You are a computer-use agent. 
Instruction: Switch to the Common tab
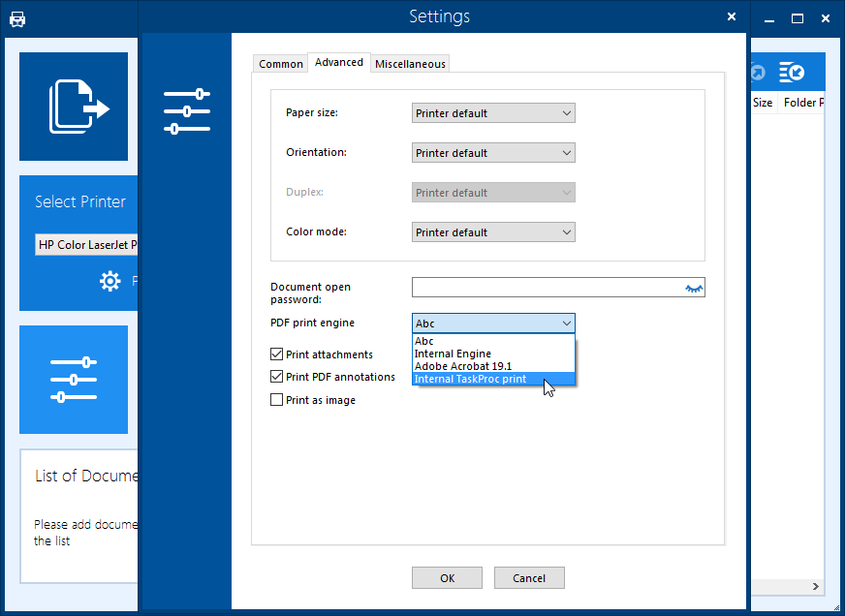pyautogui.click(x=281, y=64)
